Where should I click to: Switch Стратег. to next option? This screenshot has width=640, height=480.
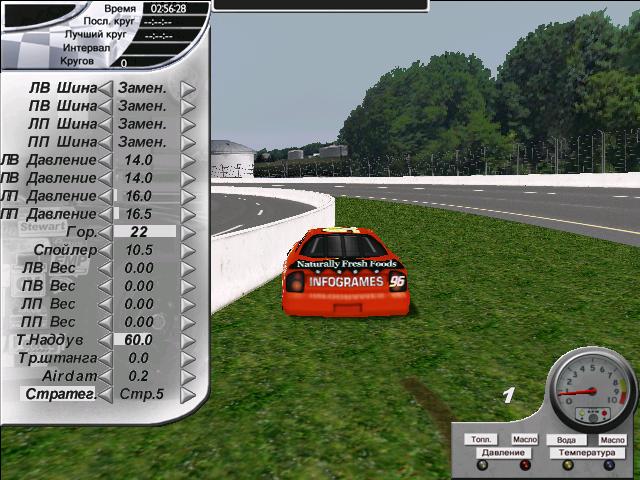tap(187, 394)
